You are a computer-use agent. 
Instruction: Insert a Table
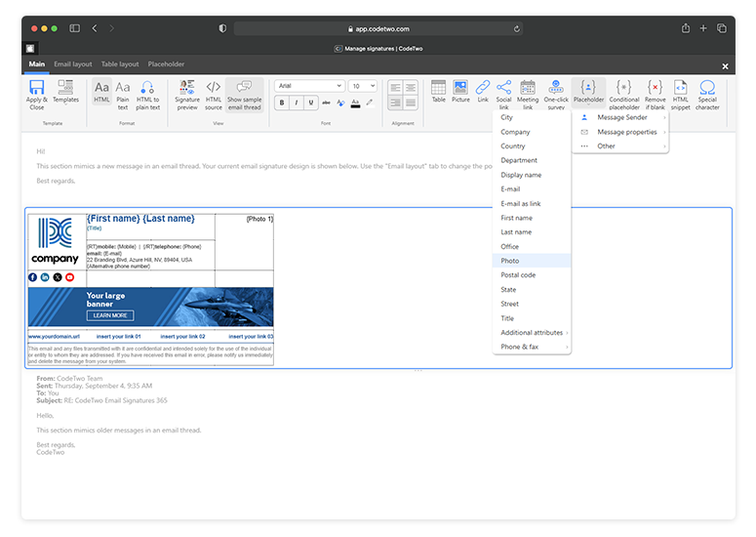pyautogui.click(x=438, y=91)
